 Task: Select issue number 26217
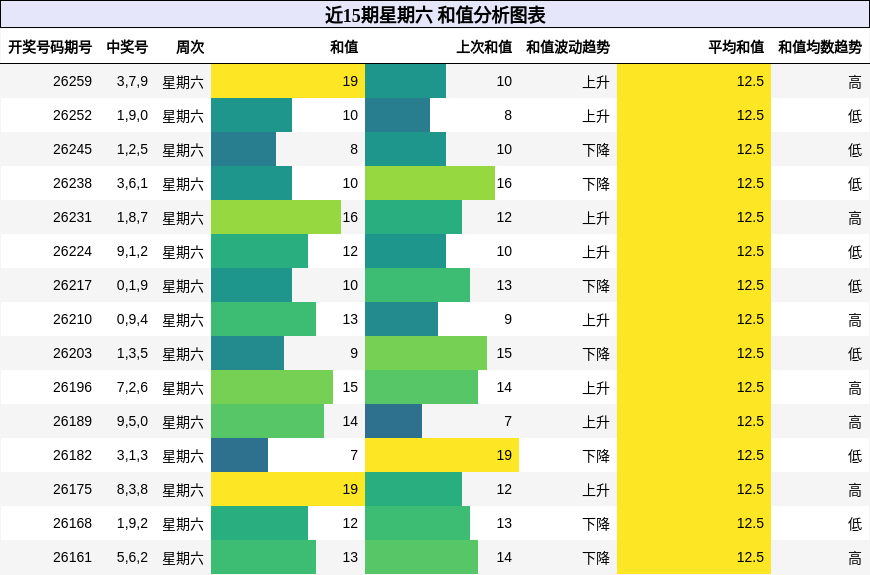tap(73, 285)
